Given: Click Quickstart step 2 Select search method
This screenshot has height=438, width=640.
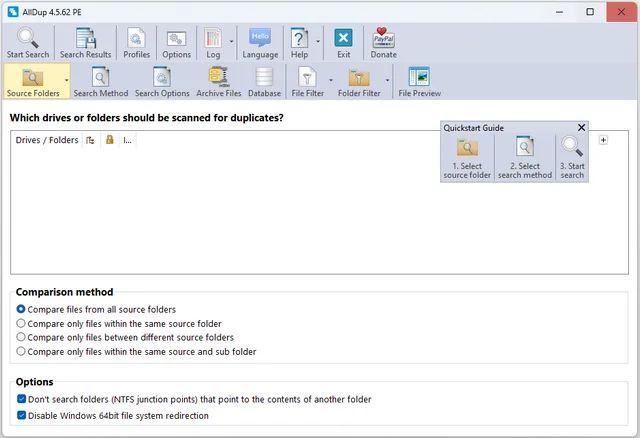Looking at the screenshot, I should pyautogui.click(x=524, y=158).
